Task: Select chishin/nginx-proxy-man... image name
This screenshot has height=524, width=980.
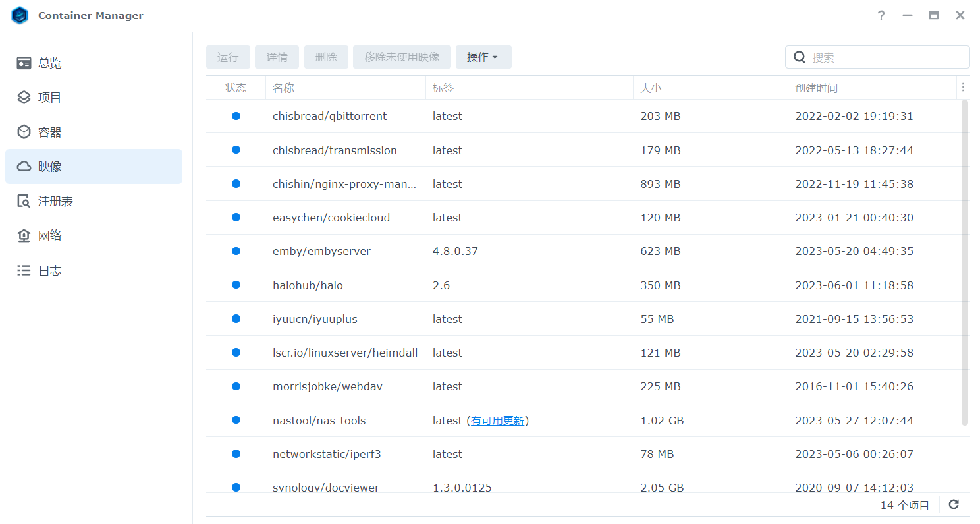Action: (344, 184)
